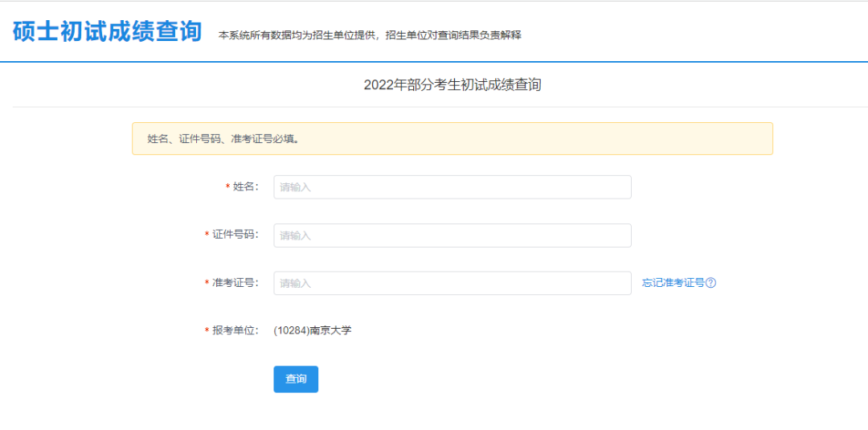Click the red asterisk before 报考单位

click(x=207, y=331)
